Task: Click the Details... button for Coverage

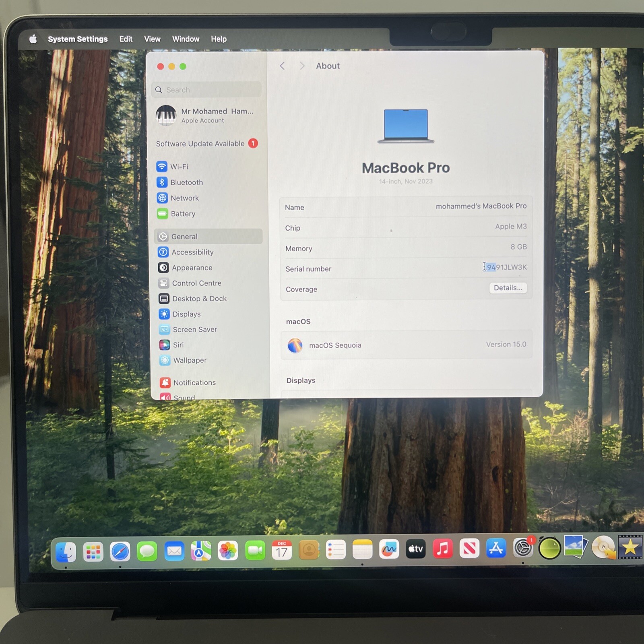Action: (x=508, y=288)
